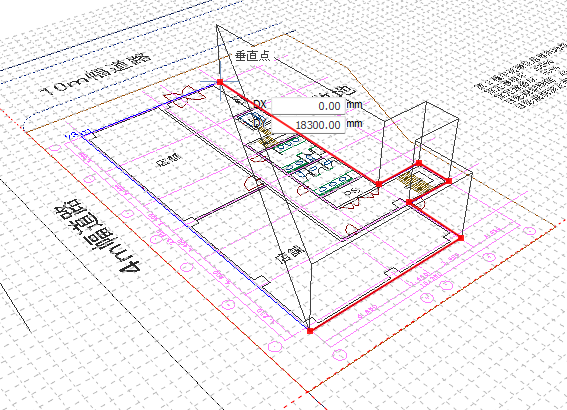Select the bottommost red vertex handle
Viewport: 567px width, 410px height.
tap(310, 330)
